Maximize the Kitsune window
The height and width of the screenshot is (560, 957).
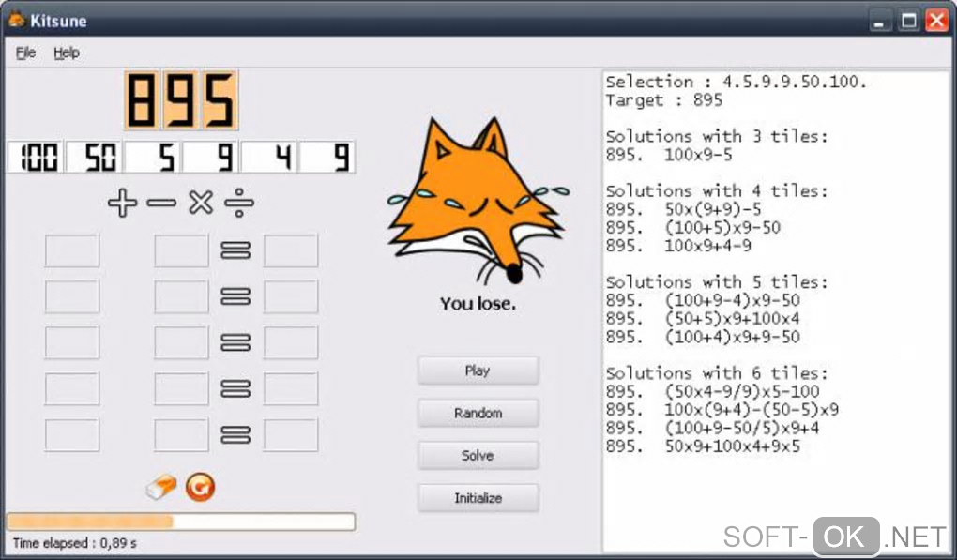[909, 21]
